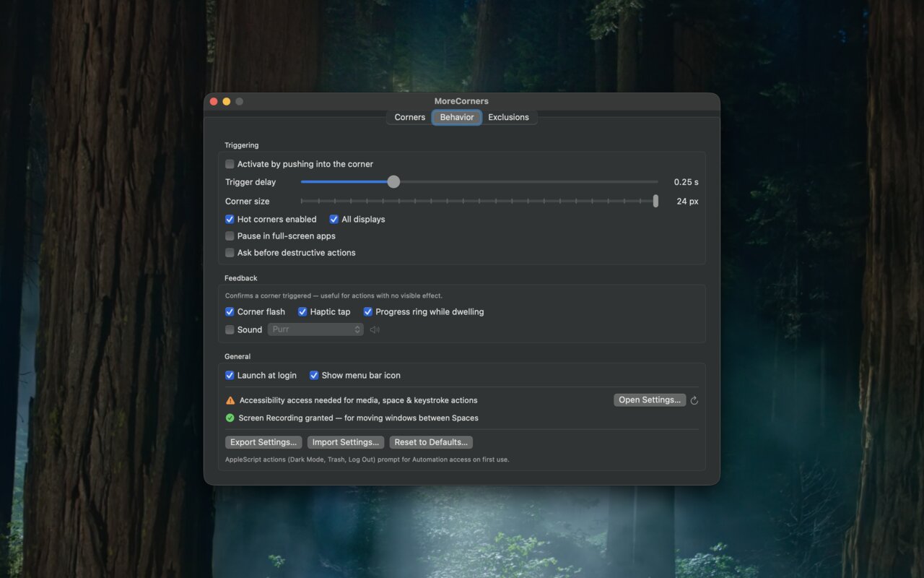Uncheck Progress ring while dwelling

tap(368, 312)
